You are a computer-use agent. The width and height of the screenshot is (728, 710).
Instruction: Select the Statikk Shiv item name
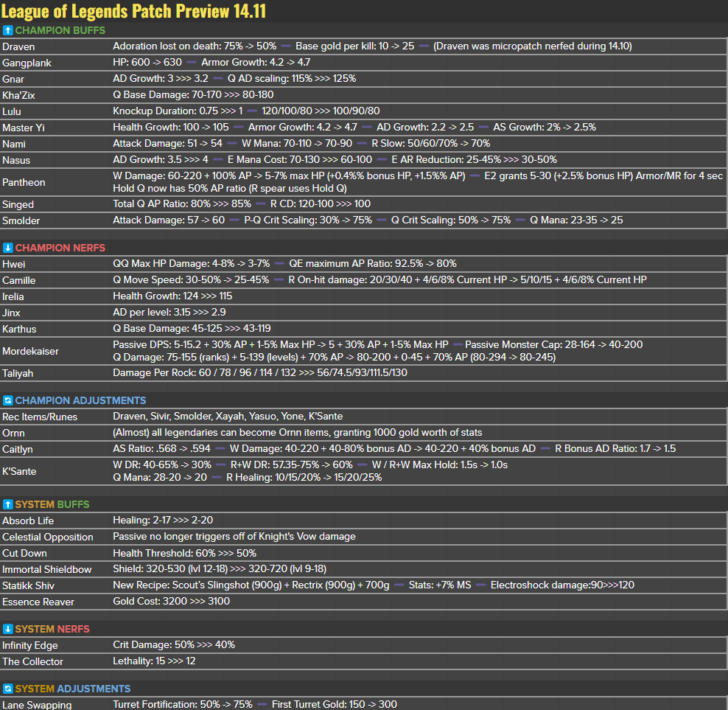pos(28,585)
